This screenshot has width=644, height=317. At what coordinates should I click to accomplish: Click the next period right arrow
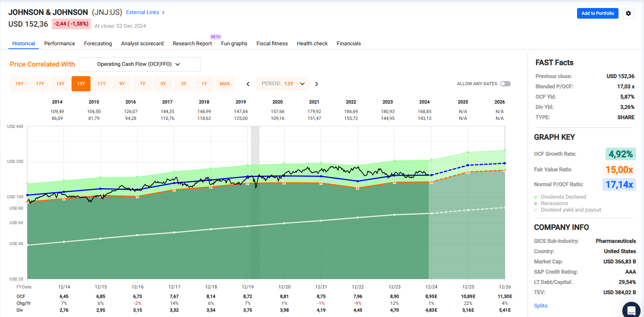pyautogui.click(x=316, y=84)
